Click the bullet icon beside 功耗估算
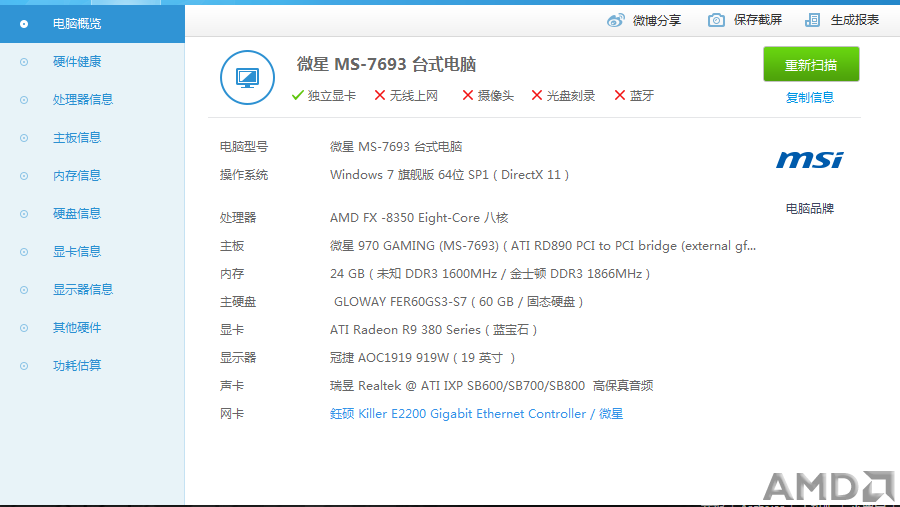Screen dimensions: 900x507 coord(24,366)
